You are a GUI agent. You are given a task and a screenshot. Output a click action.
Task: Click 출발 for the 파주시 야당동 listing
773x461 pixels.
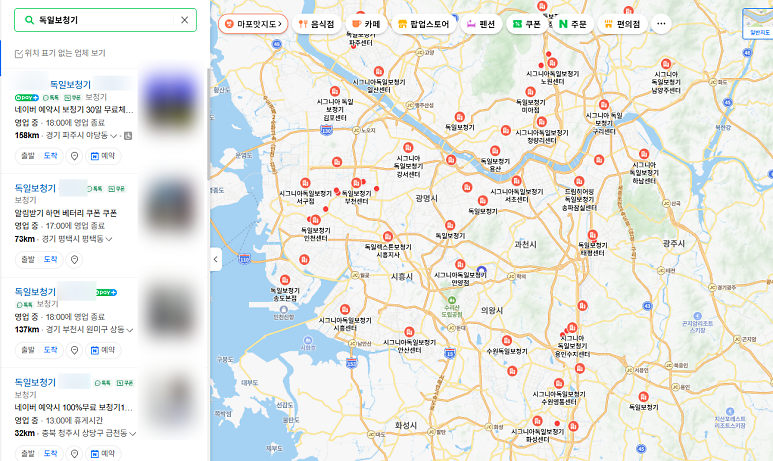coord(28,156)
